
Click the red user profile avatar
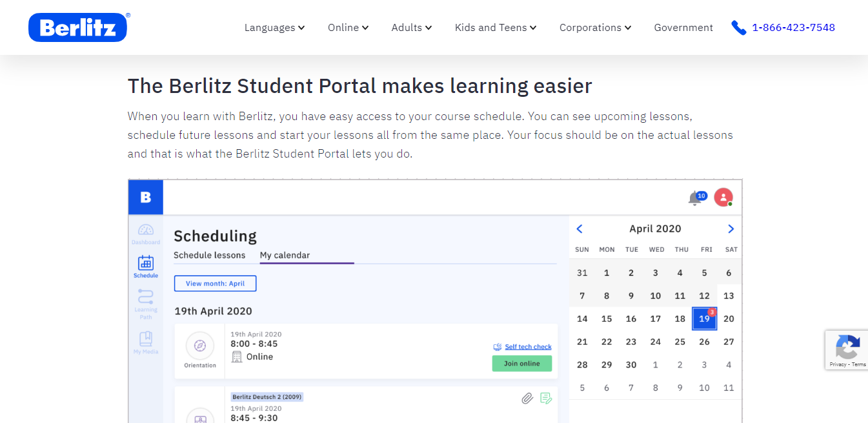[x=723, y=198]
